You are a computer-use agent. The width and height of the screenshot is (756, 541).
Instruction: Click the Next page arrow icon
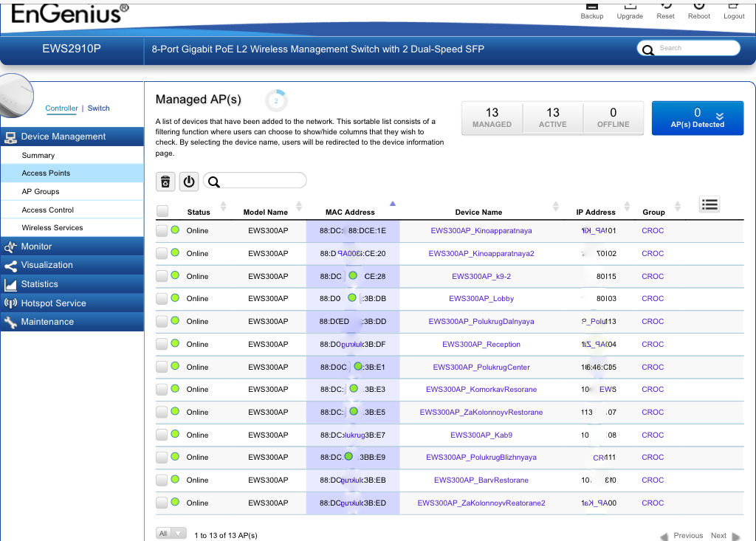736,536
